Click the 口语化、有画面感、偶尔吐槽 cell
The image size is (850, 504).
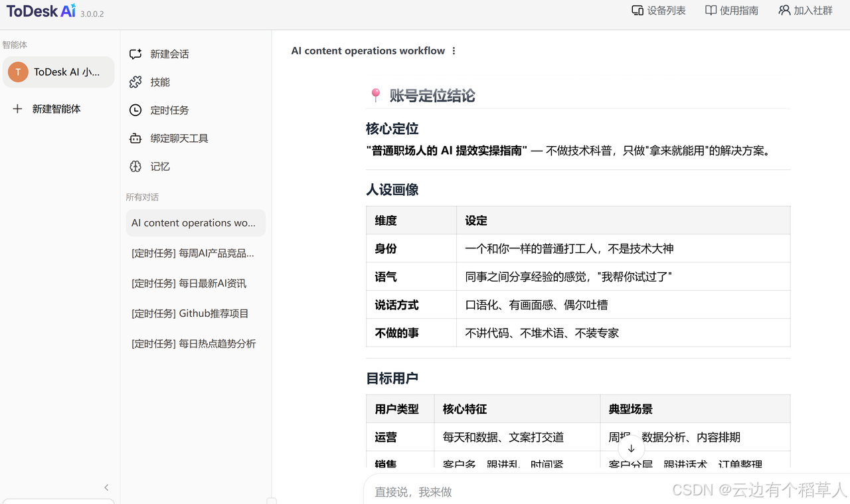tap(623, 305)
